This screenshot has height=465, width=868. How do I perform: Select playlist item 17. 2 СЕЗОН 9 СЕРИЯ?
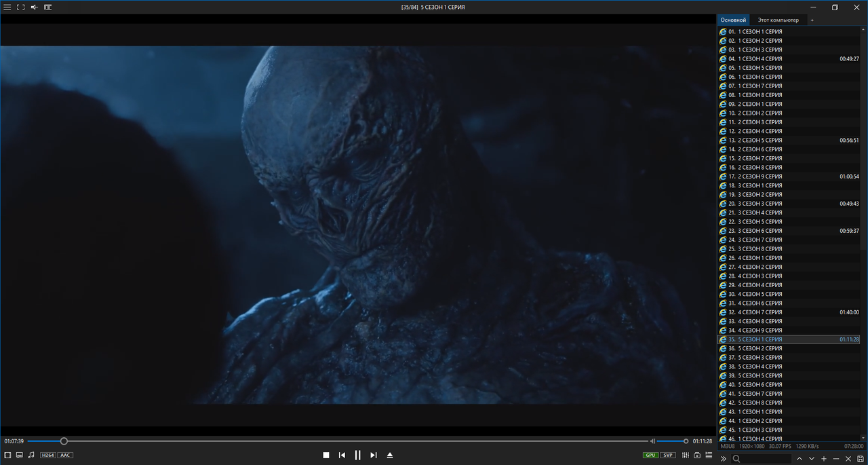[790, 176]
